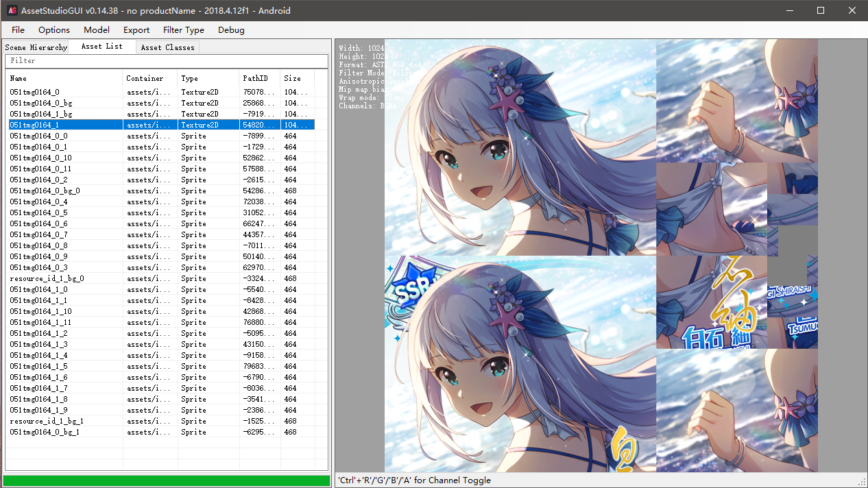Screen dimensions: 868x488
Task: Select the 051tmg0164_0 row
Action: pyautogui.click(x=161, y=92)
